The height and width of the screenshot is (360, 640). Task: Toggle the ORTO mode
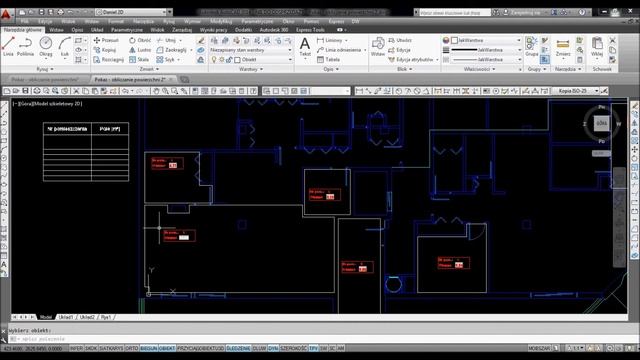(131, 348)
